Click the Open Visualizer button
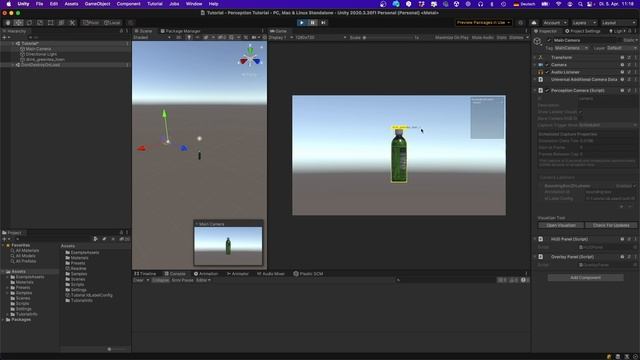The height and width of the screenshot is (360, 640). click(x=561, y=225)
